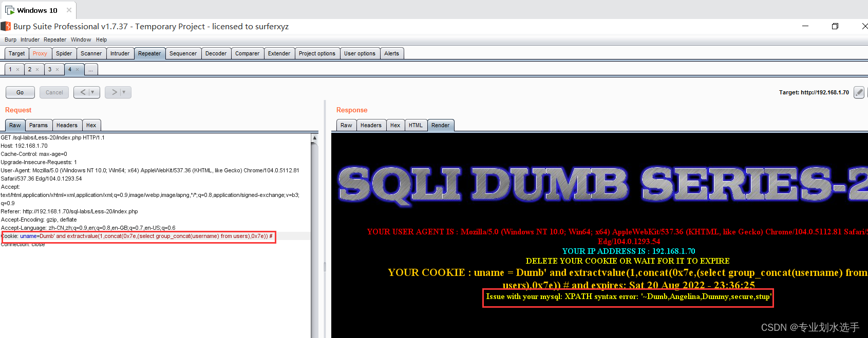Close Repeater tab 2
The height and width of the screenshot is (338, 868).
37,69
